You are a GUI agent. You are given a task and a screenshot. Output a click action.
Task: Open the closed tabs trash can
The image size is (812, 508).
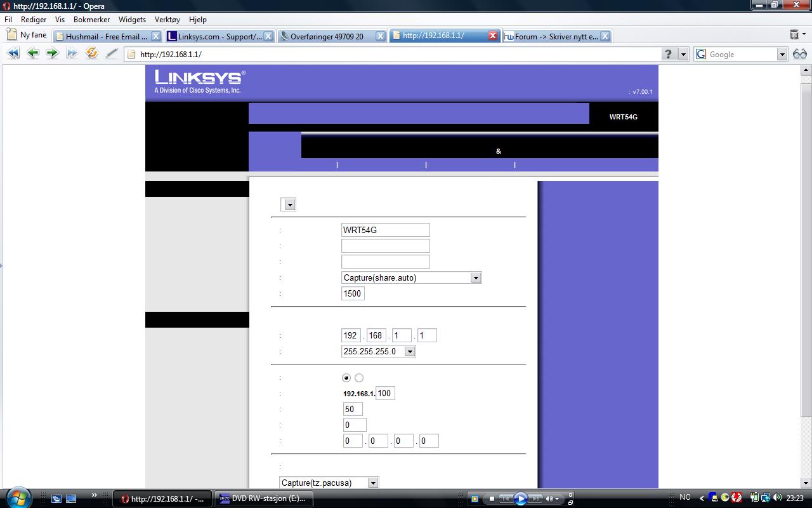[794, 35]
